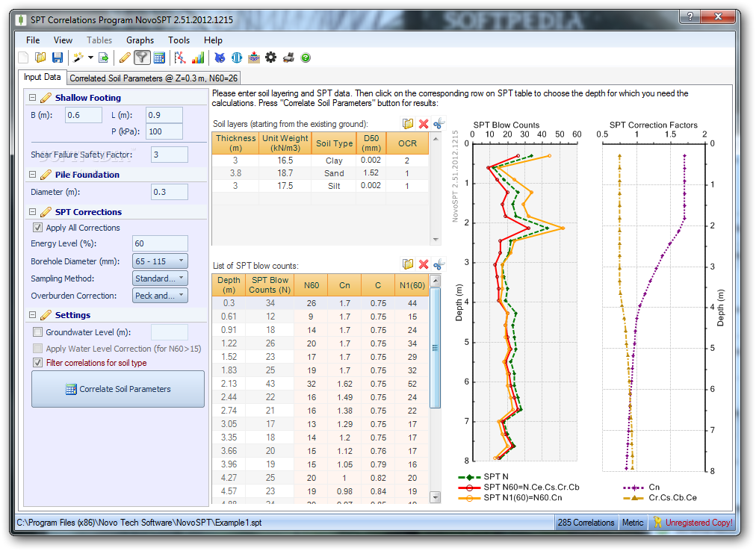Click the footing load toolbar icon

(253, 57)
